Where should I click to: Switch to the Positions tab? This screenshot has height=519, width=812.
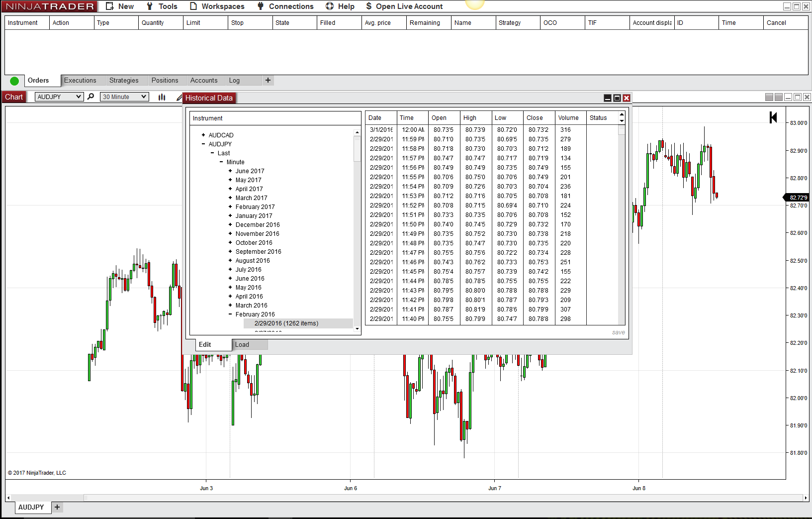165,81
